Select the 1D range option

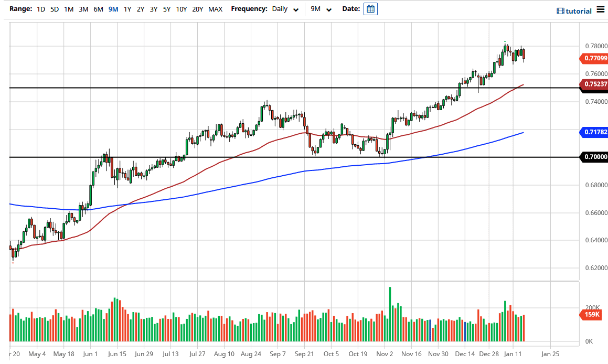(x=41, y=9)
